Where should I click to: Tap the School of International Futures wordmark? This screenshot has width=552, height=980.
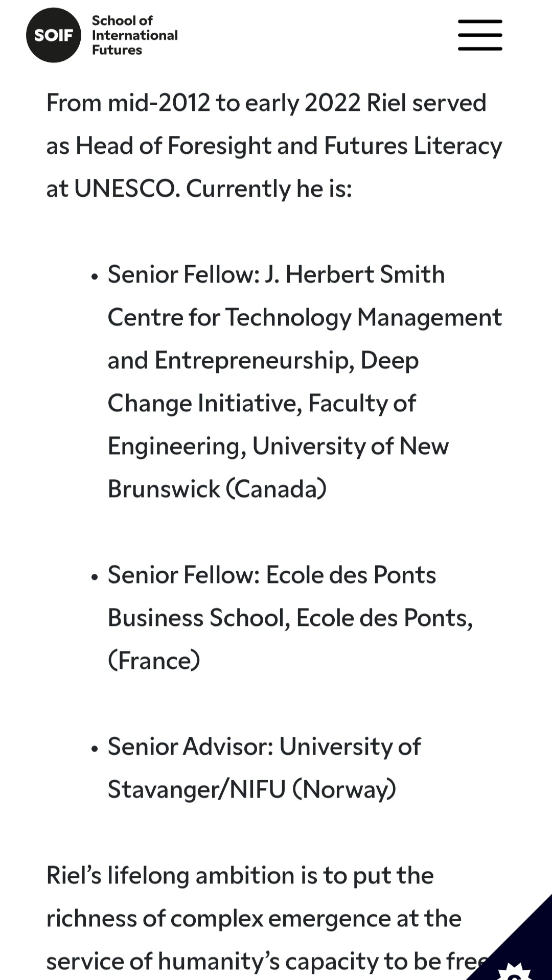134,35
